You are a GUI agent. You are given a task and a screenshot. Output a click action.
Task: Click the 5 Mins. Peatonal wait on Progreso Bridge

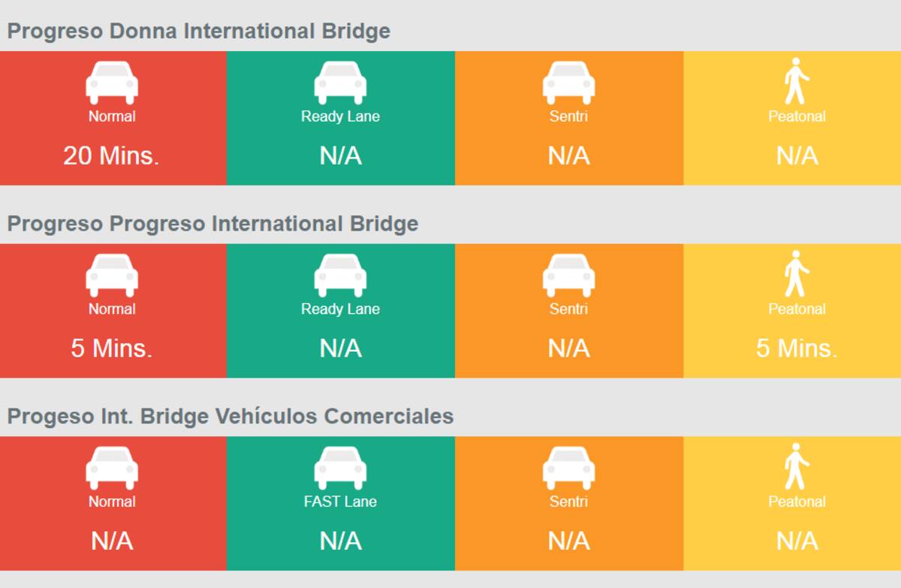tap(797, 348)
